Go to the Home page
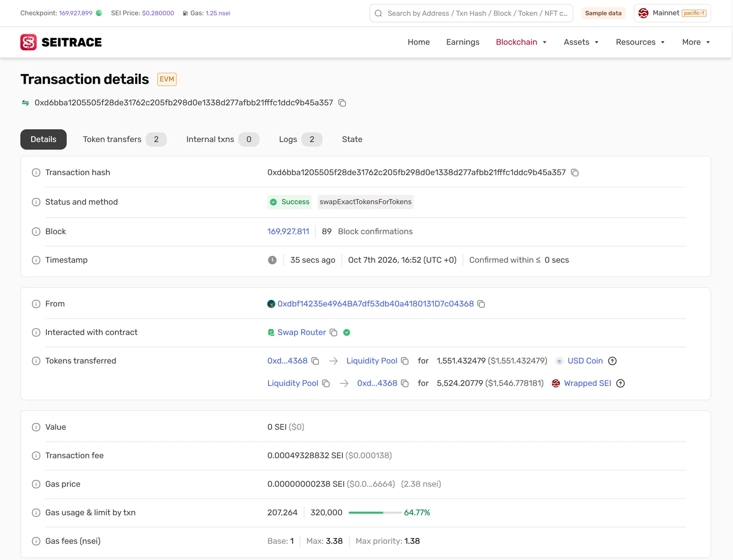The width and height of the screenshot is (733, 560). click(x=419, y=42)
